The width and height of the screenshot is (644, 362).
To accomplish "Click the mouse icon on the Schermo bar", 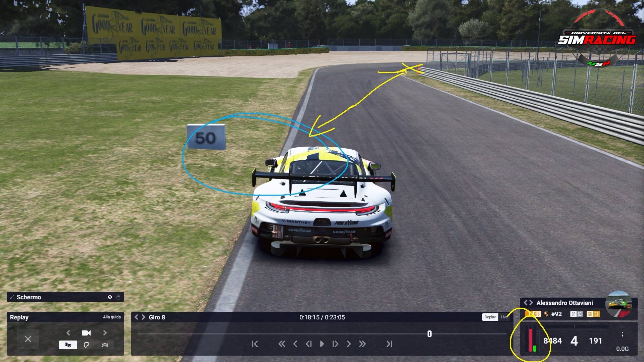I will (118, 297).
